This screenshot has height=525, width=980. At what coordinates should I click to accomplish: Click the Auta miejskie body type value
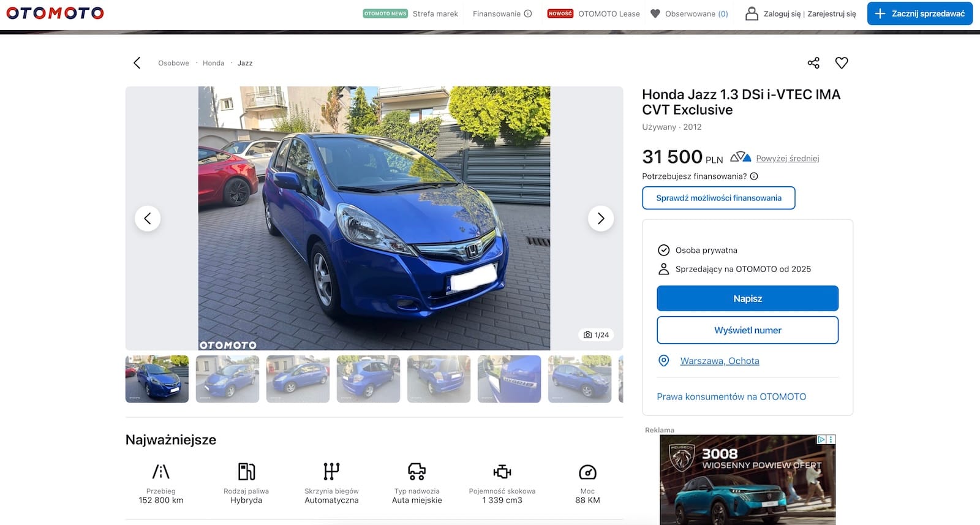click(417, 500)
